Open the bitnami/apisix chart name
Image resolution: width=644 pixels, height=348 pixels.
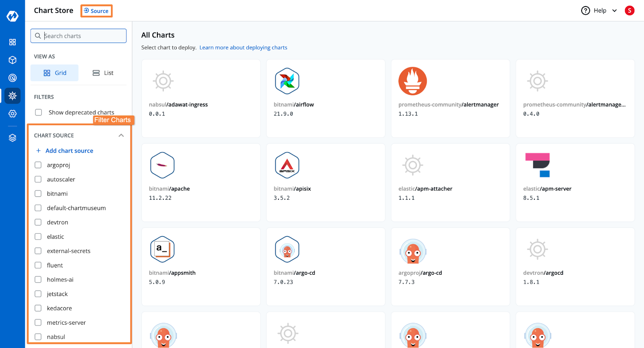tap(292, 189)
